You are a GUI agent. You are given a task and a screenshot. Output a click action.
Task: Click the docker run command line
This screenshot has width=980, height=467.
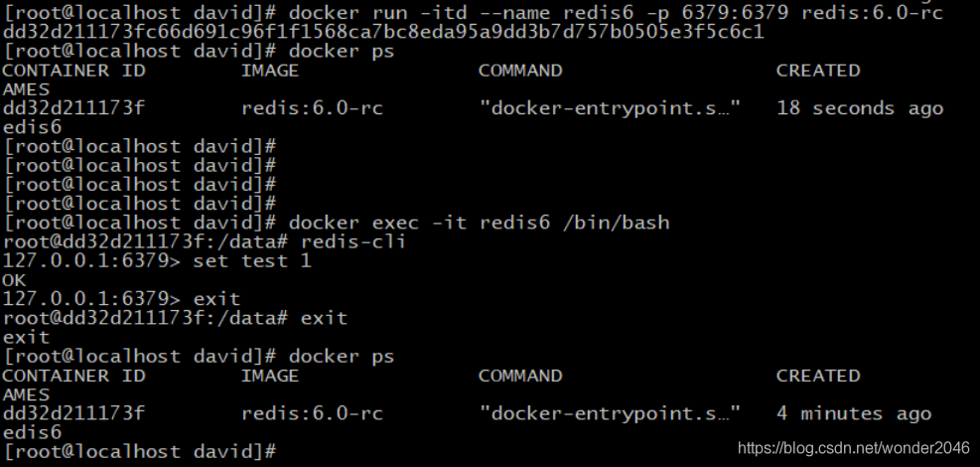616,13
